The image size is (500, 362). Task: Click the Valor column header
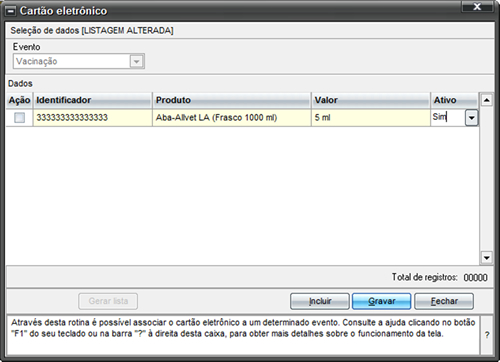coord(371,100)
